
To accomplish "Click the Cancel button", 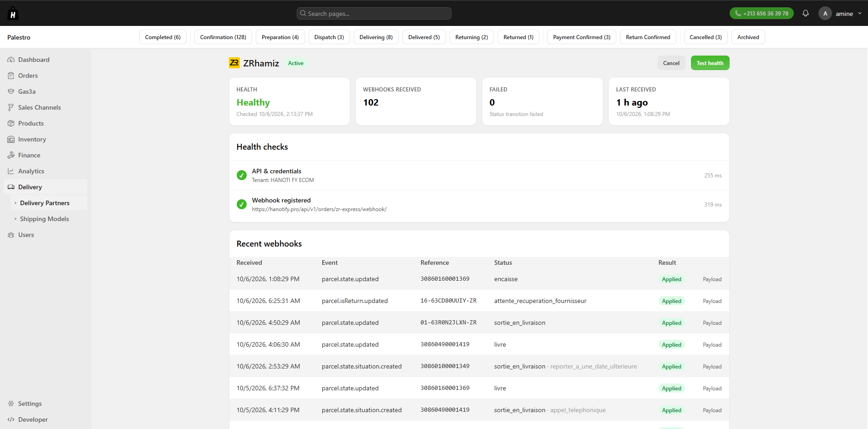I will [x=671, y=63].
